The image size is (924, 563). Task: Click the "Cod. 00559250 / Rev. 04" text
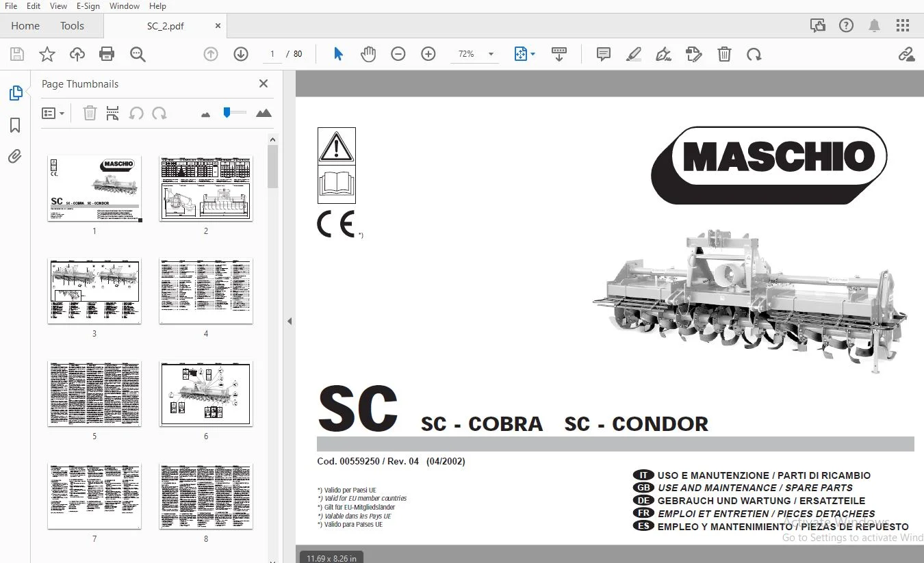pos(368,461)
